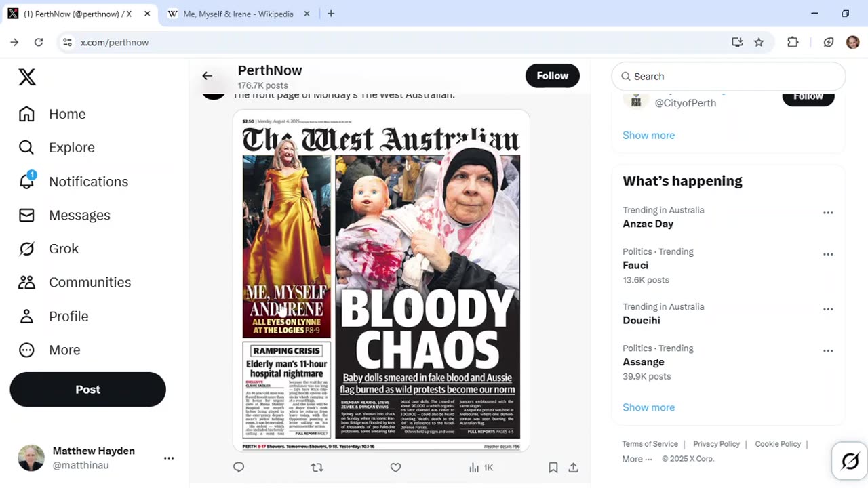The height and width of the screenshot is (488, 868).
Task: Reply to the West Australian front-page post
Action: [239, 467]
